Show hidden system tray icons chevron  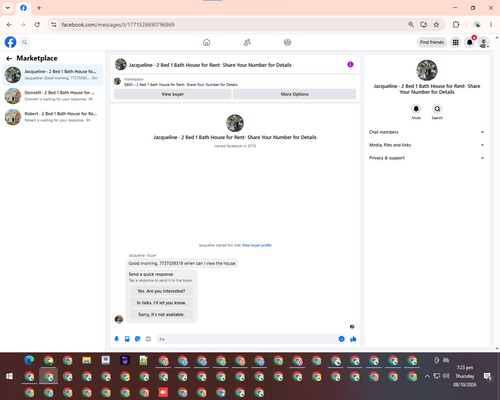pos(427,376)
